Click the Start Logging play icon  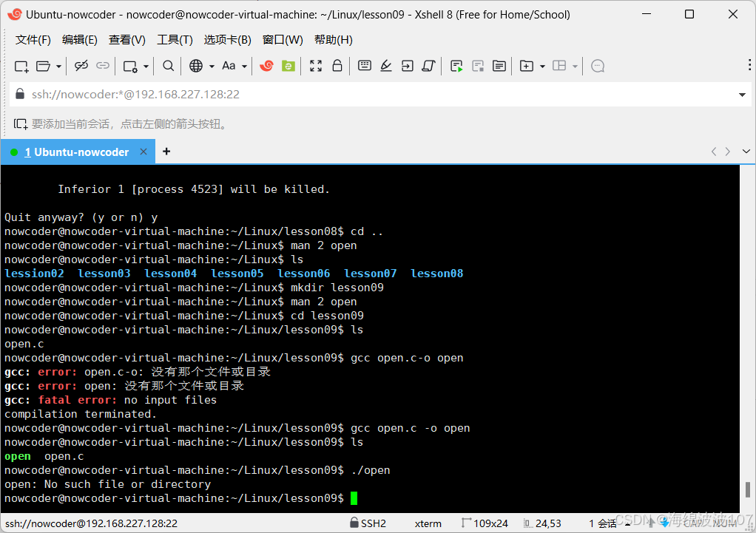(456, 66)
